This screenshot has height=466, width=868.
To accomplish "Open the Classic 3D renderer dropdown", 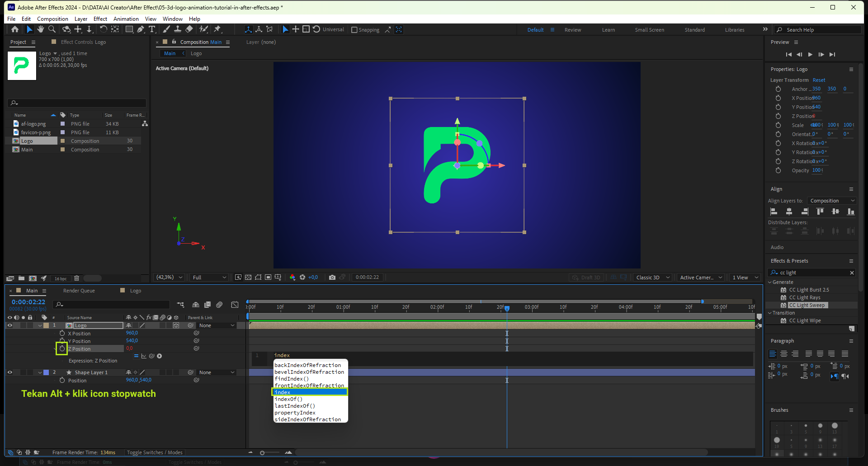I will pyautogui.click(x=652, y=278).
